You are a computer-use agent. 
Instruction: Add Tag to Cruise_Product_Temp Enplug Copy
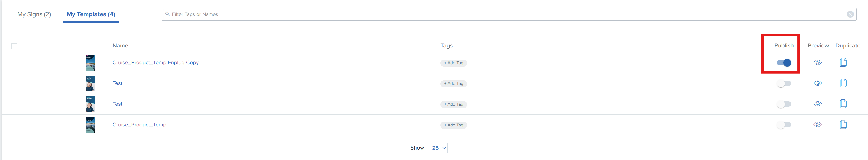pos(453,63)
